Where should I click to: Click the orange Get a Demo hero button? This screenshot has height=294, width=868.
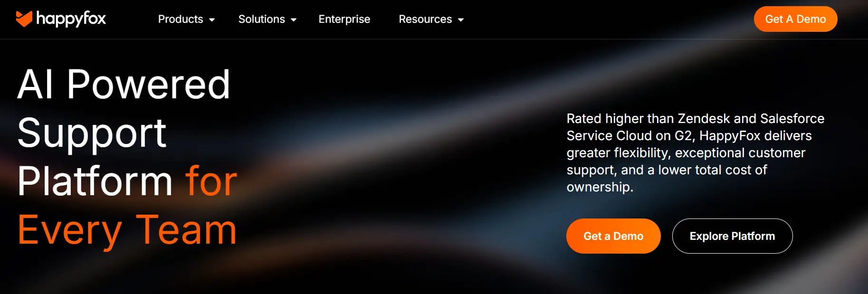[x=613, y=236]
